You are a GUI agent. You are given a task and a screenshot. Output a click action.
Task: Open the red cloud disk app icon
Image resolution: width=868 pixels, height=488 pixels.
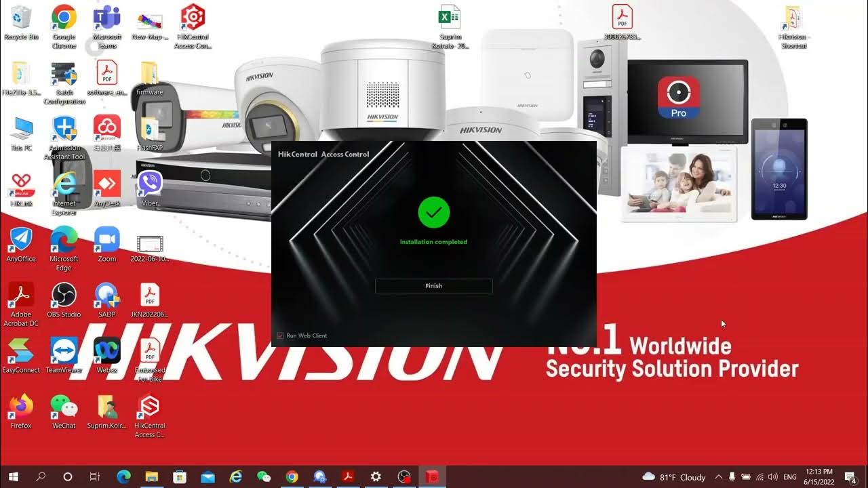click(106, 134)
